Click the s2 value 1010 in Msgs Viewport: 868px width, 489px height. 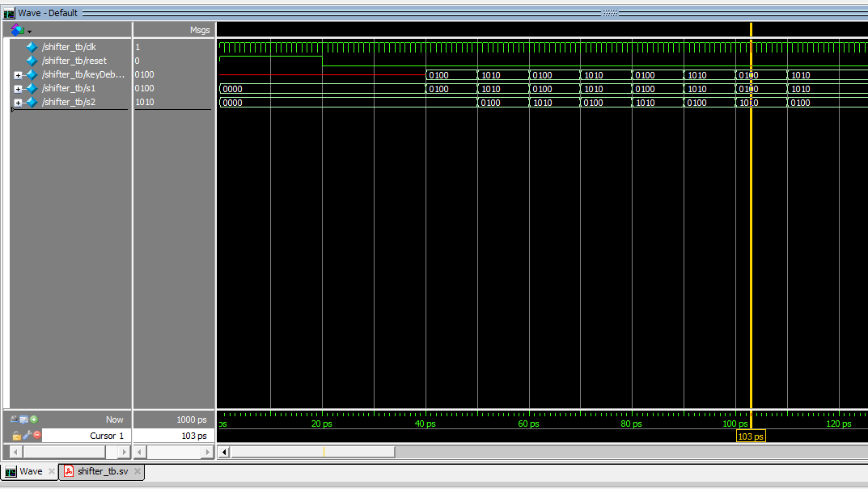point(145,103)
